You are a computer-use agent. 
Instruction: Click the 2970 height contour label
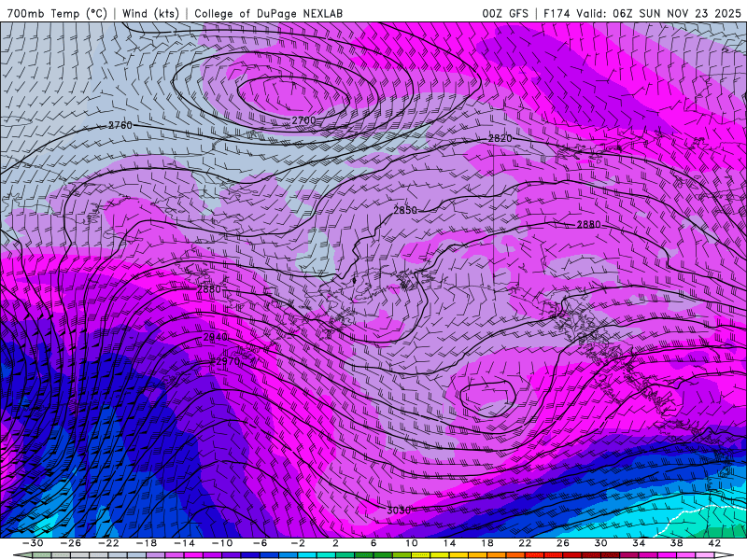pyautogui.click(x=228, y=361)
